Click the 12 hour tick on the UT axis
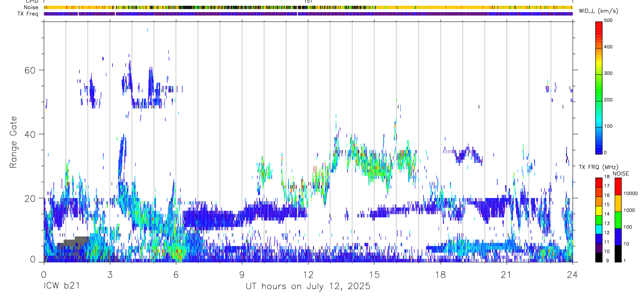Image resolution: width=644 pixels, height=297 pixels. point(308,273)
